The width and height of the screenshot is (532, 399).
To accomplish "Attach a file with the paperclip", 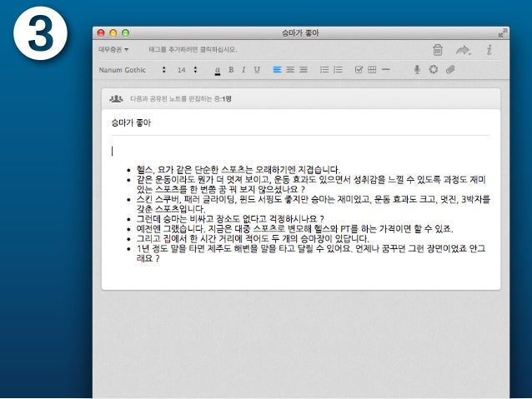I will pos(450,69).
